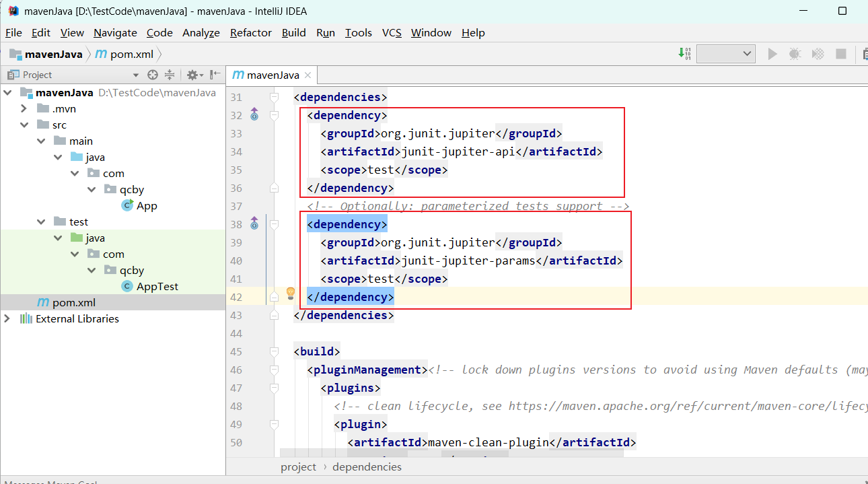
Task: Click the mavenJava folder in navigation bar
Action: point(46,54)
